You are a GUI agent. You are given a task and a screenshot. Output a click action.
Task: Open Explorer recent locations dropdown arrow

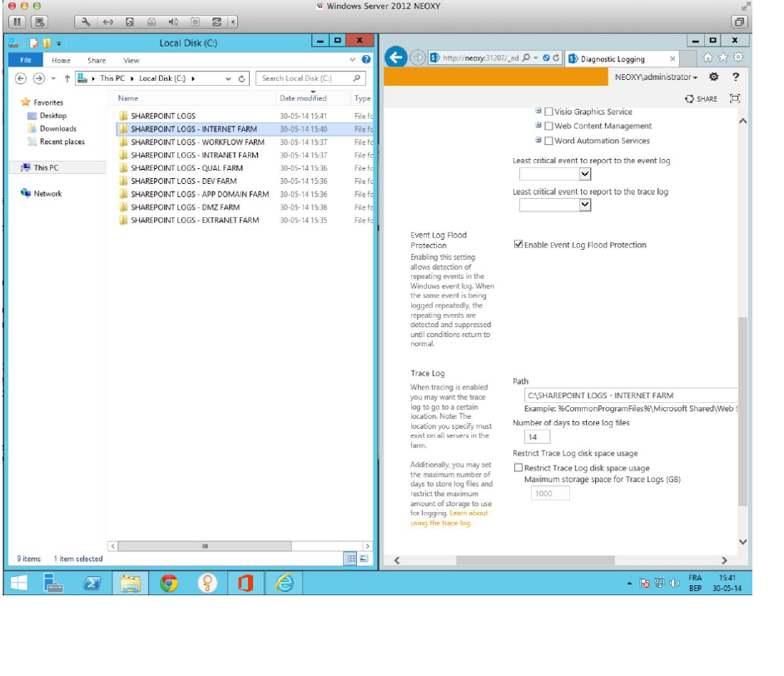point(53,78)
